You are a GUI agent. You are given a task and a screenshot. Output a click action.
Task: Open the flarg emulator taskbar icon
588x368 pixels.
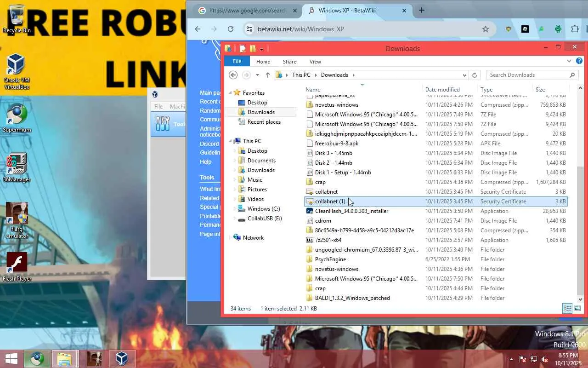tap(94, 359)
